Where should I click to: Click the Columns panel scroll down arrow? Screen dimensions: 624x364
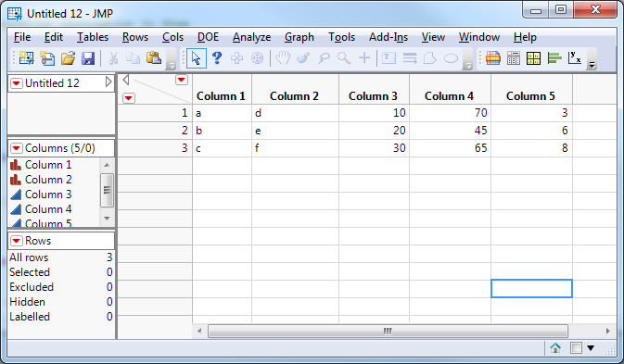click(x=107, y=219)
